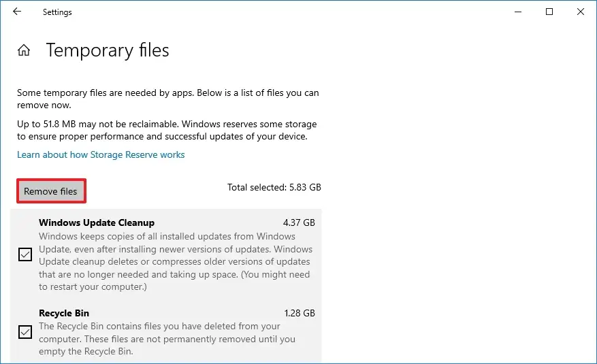The image size is (597, 364).
Task: Minimize the Settings window
Action: 518,12
